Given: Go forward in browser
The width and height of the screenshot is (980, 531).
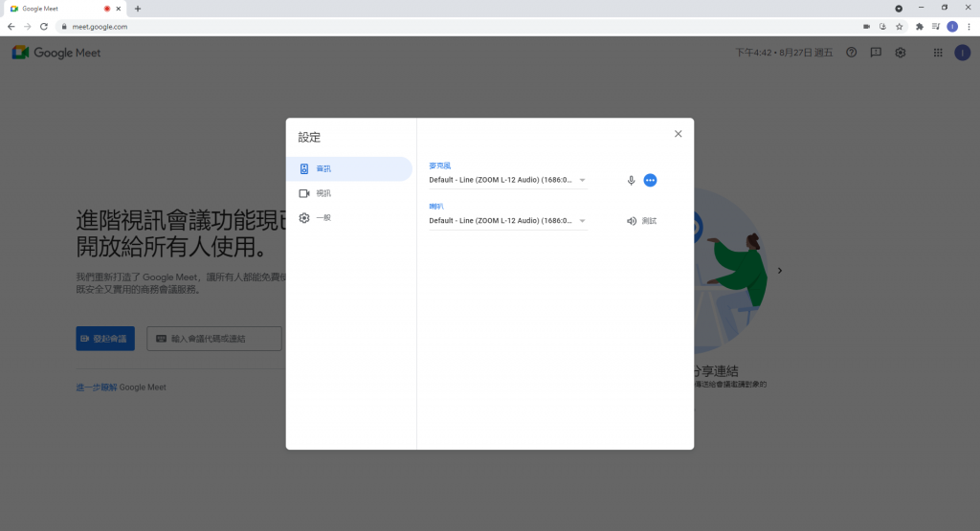Looking at the screenshot, I should pyautogui.click(x=28, y=27).
